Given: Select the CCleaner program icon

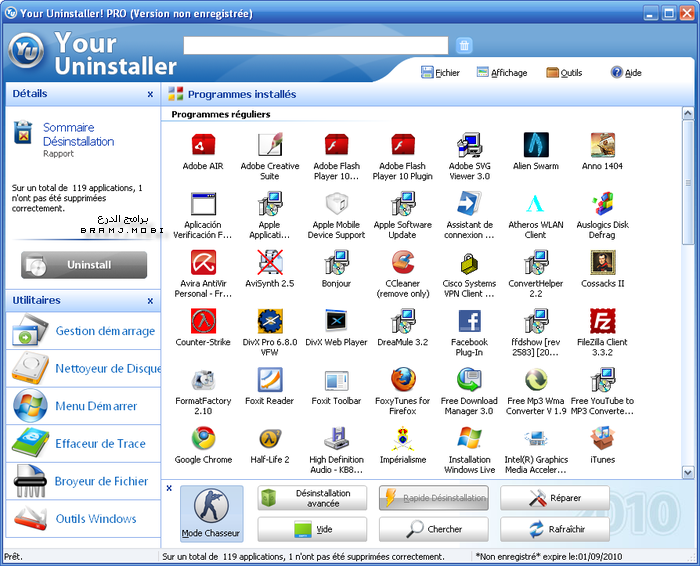Looking at the screenshot, I should pyautogui.click(x=401, y=263).
